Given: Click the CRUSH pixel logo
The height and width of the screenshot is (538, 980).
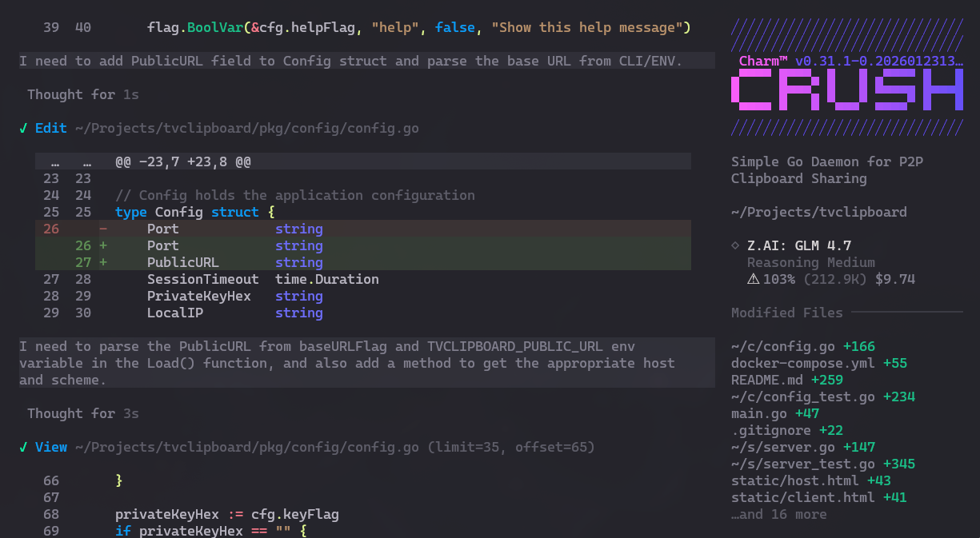Looking at the screenshot, I should coord(847,90).
